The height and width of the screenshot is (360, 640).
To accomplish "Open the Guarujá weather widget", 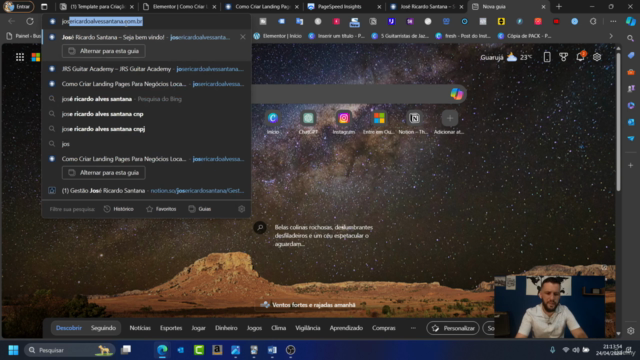I will pyautogui.click(x=506, y=57).
